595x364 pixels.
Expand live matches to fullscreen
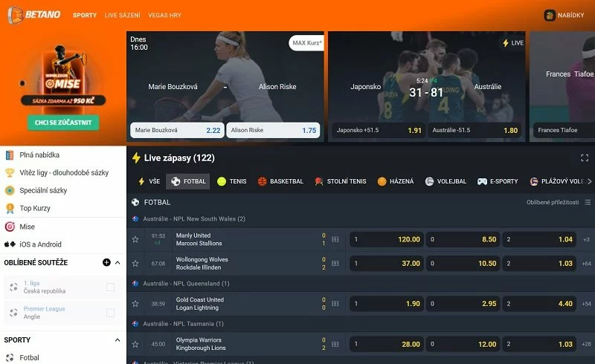[585, 157]
